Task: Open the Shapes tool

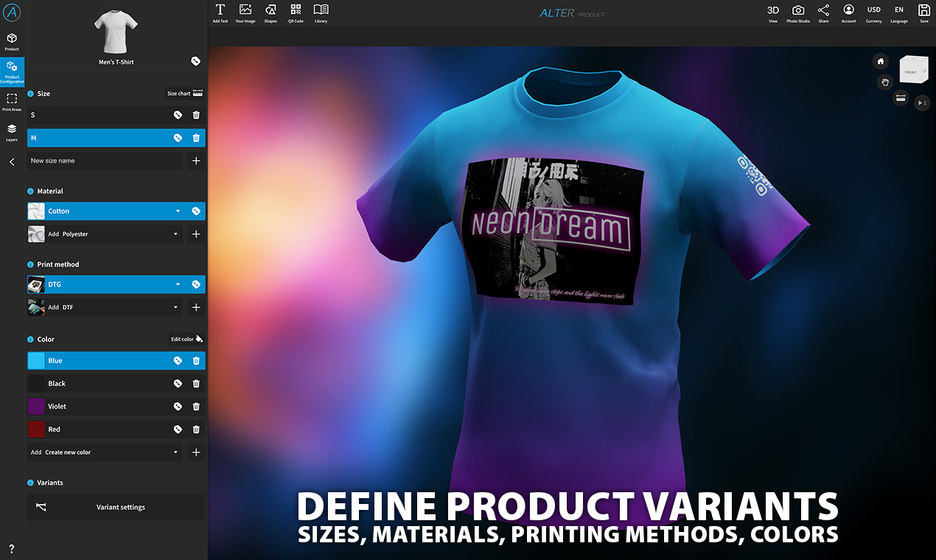Action: coord(270,13)
